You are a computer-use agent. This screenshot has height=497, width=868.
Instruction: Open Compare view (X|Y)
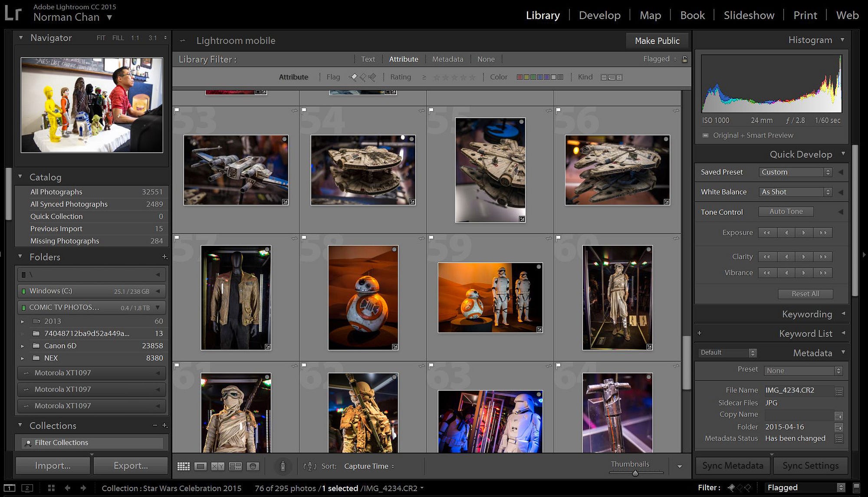pos(218,466)
